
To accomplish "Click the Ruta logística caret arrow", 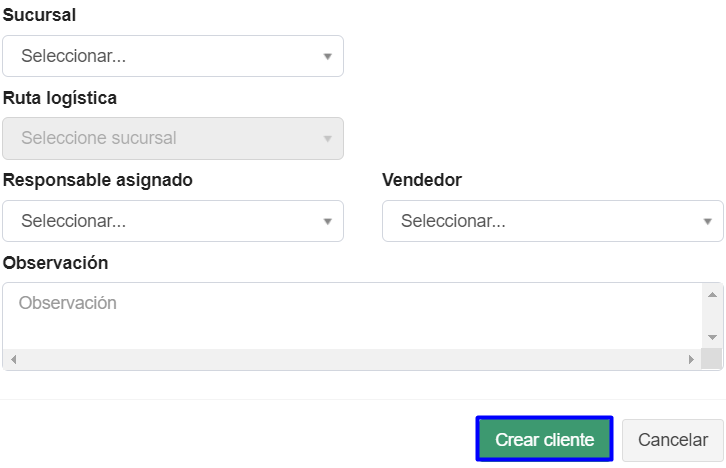I will [x=327, y=139].
